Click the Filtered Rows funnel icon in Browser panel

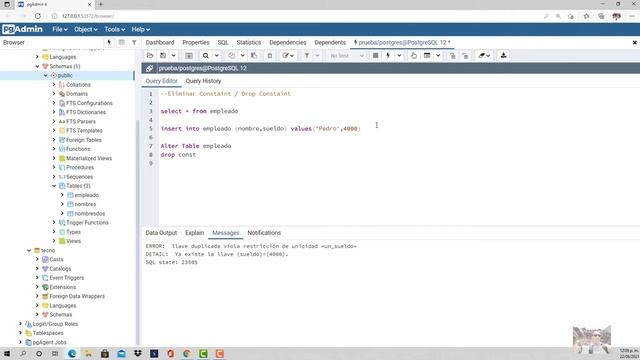[134, 42]
